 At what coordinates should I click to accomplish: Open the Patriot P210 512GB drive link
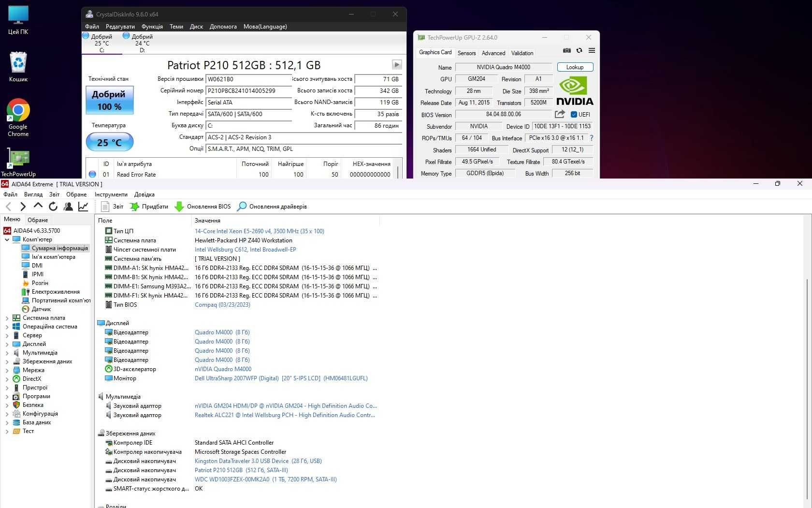click(x=241, y=470)
